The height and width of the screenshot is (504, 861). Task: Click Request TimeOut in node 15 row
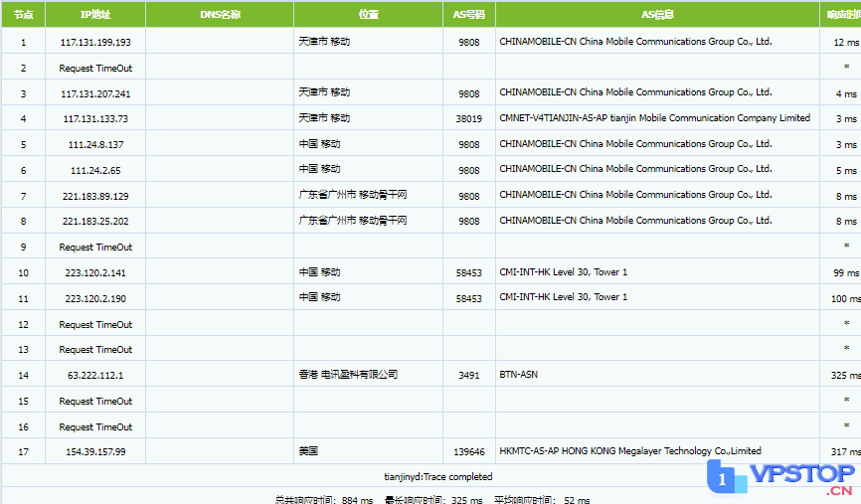[95, 402]
